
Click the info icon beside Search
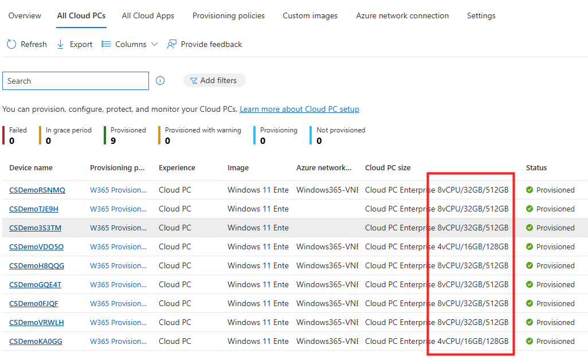tap(160, 81)
